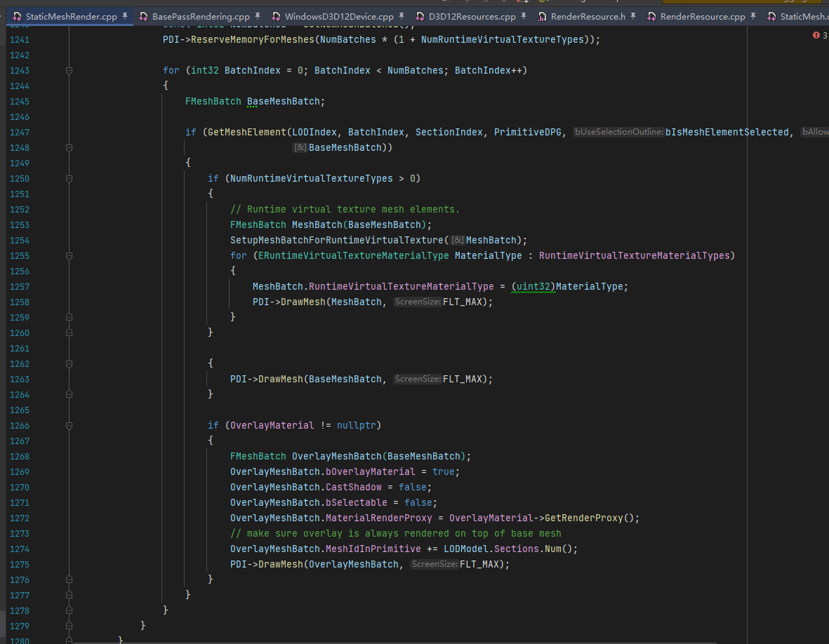
Task: Click DrawMesh call with OverlayMeshBatch on line 1275
Action: click(x=280, y=564)
